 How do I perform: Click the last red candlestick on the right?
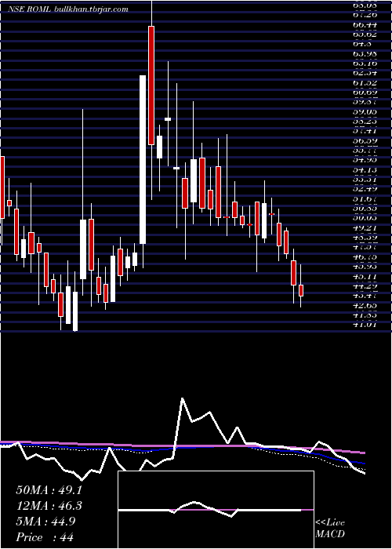coord(300,290)
